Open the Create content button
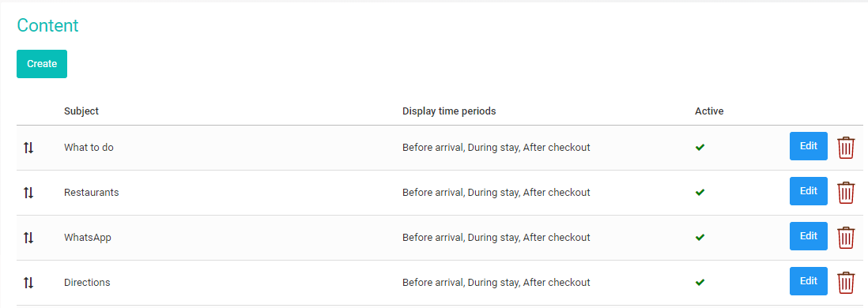The image size is (868, 308). pyautogui.click(x=42, y=64)
